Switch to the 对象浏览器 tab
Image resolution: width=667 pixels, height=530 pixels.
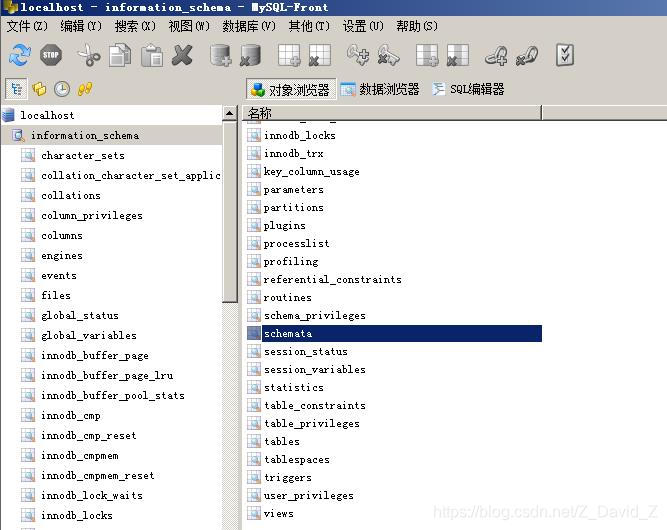(x=291, y=89)
